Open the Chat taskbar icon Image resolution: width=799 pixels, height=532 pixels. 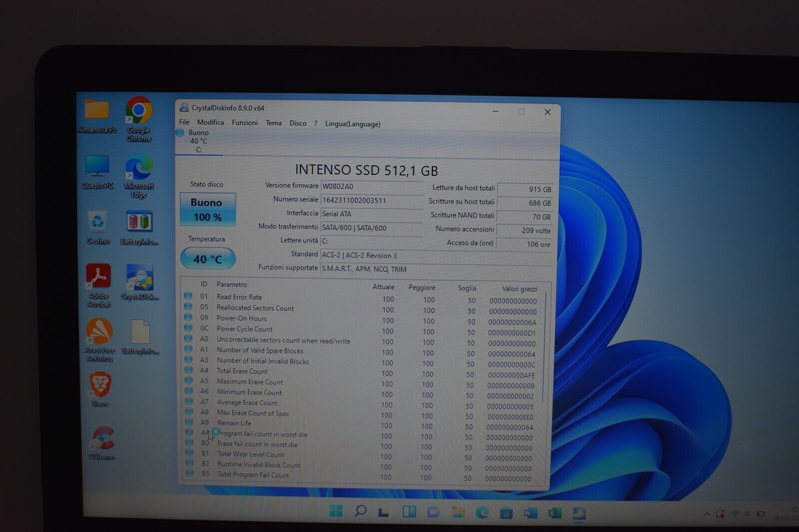[433, 512]
